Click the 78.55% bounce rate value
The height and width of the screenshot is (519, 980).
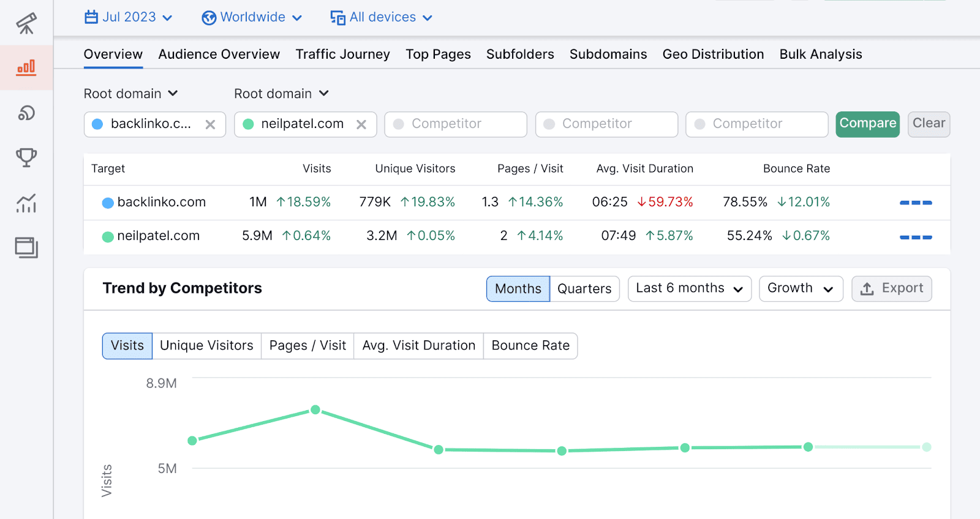tap(745, 202)
